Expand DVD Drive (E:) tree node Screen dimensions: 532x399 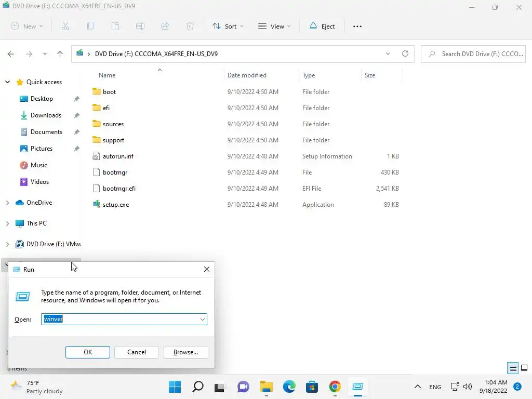(7, 244)
